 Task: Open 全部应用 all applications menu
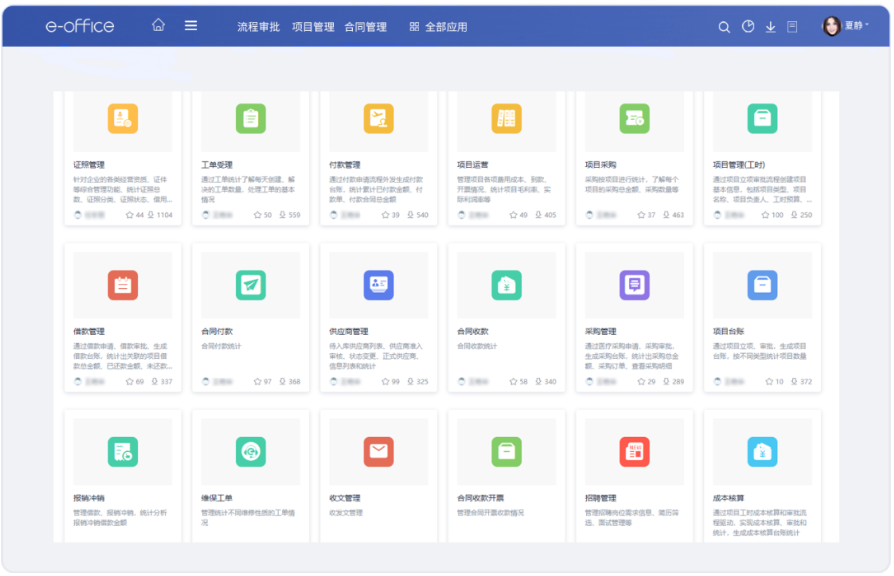tap(438, 27)
